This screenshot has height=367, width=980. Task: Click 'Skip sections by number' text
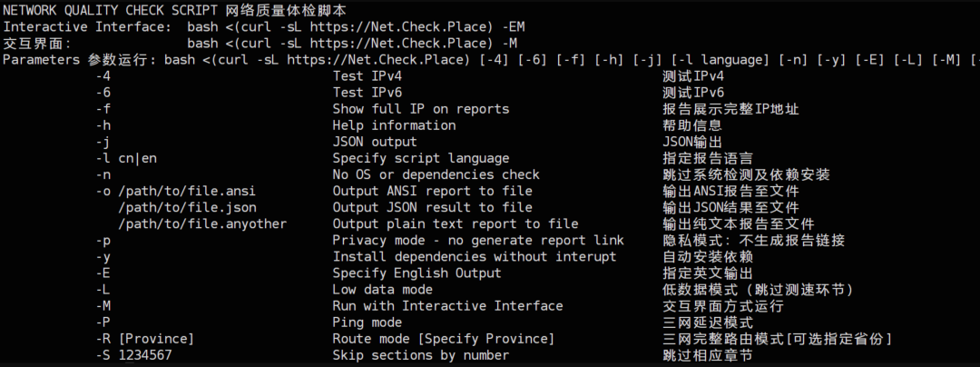421,355
